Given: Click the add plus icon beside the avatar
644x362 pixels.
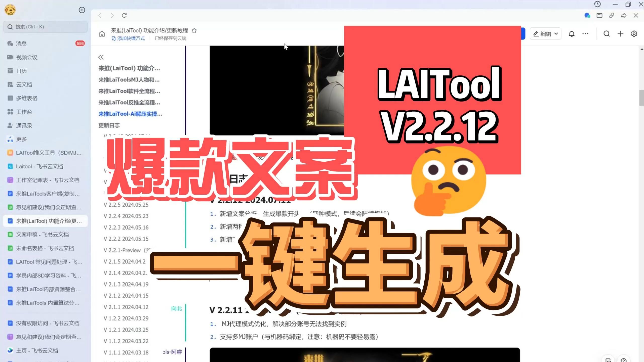Looking at the screenshot, I should coord(82,10).
